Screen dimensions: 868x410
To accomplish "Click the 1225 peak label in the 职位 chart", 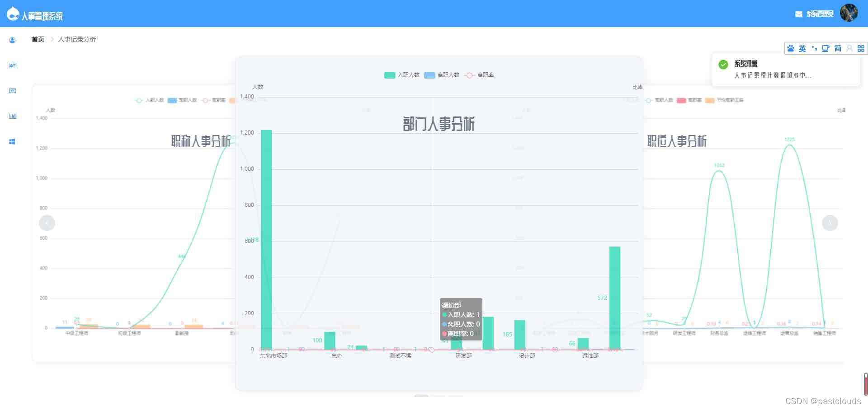I will click(789, 140).
